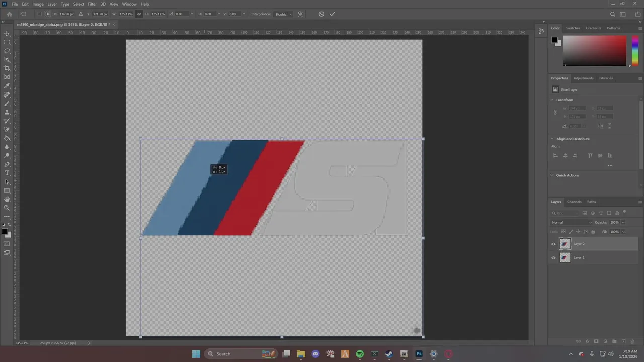Screen dimensions: 644x362
Task: Open the Layers panel flyout menu
Action: coord(640,202)
